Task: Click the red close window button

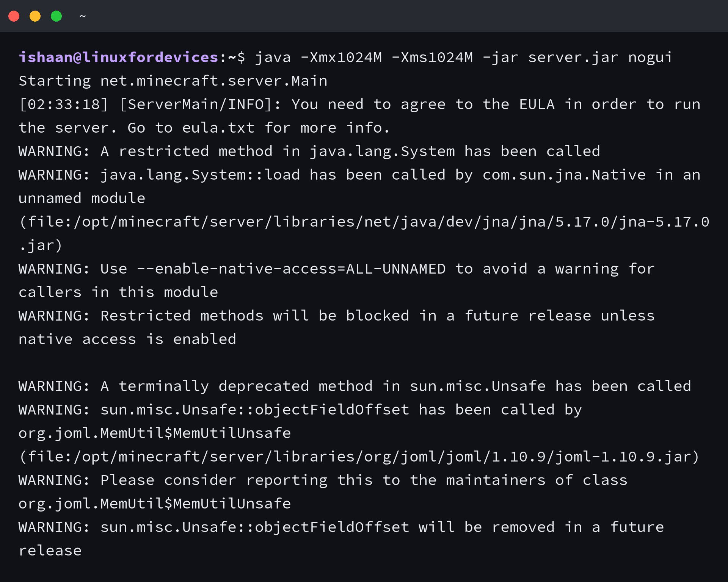Action: [14, 16]
